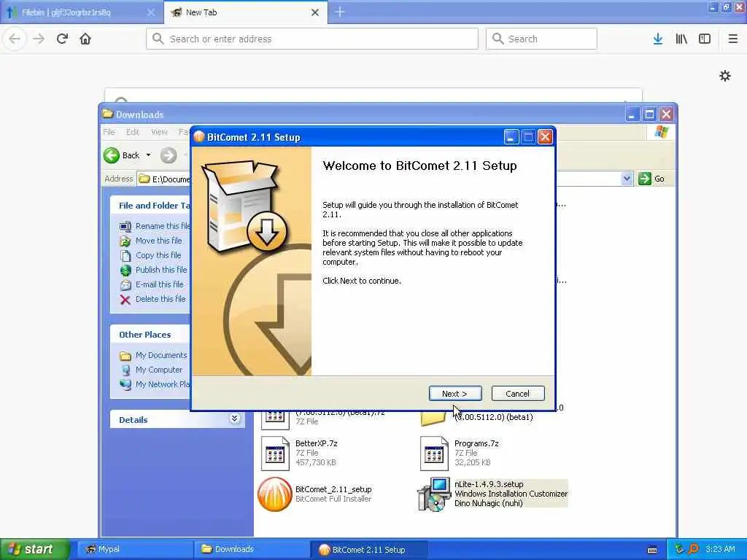This screenshot has width=747, height=560.
Task: Open the Downloads File menu
Action: pyautogui.click(x=109, y=132)
